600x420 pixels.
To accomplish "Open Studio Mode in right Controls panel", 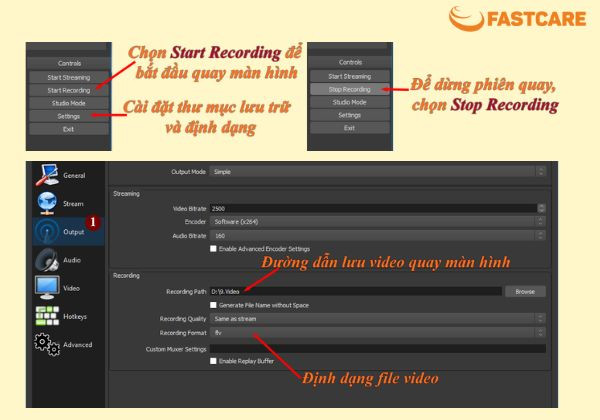I will [350, 102].
